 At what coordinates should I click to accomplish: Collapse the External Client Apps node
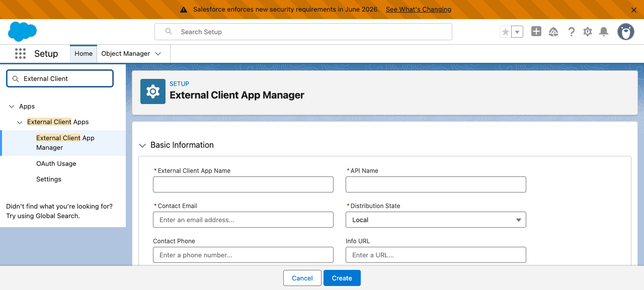click(20, 122)
